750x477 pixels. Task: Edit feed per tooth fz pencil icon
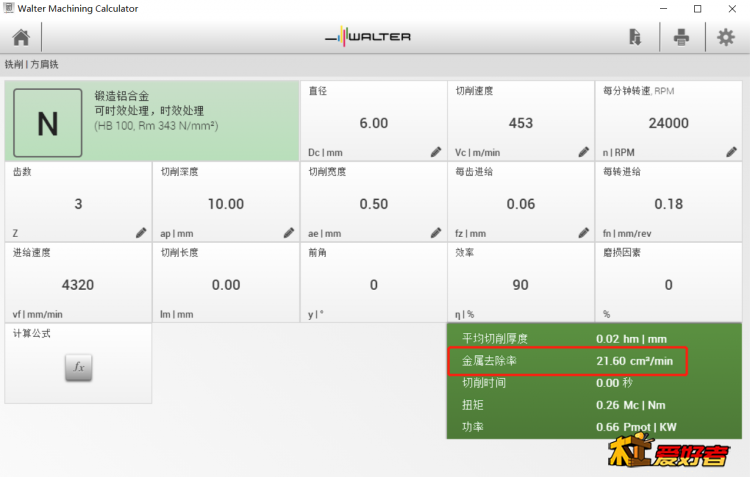[584, 233]
